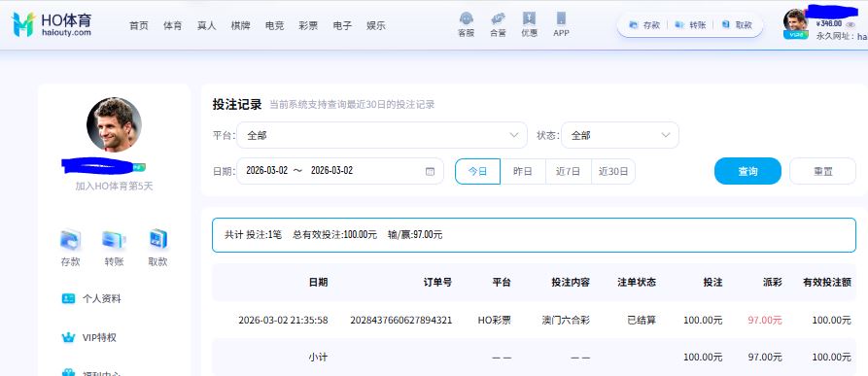The height and width of the screenshot is (376, 868).
Task: Click the header user avatar
Action: tap(795, 21)
